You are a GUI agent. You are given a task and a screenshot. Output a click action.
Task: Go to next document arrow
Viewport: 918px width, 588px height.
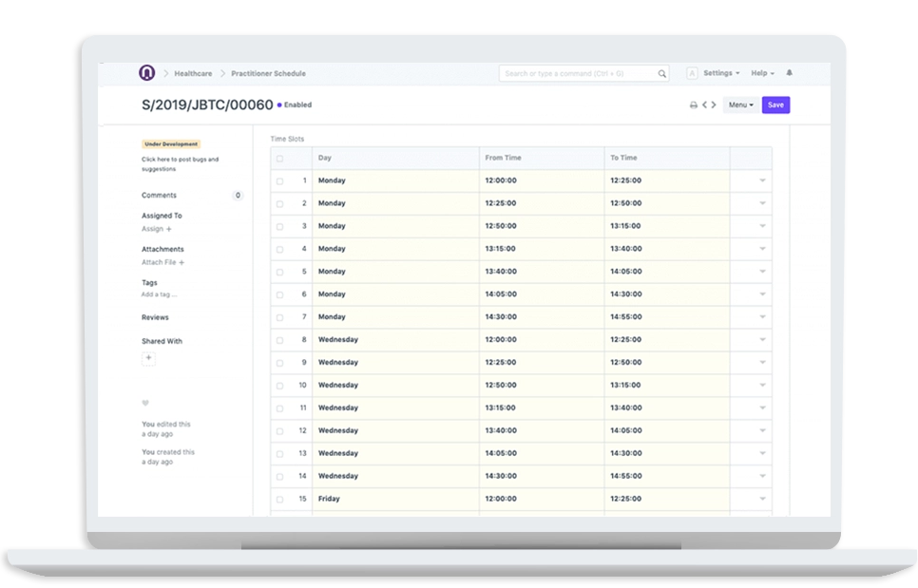(715, 105)
